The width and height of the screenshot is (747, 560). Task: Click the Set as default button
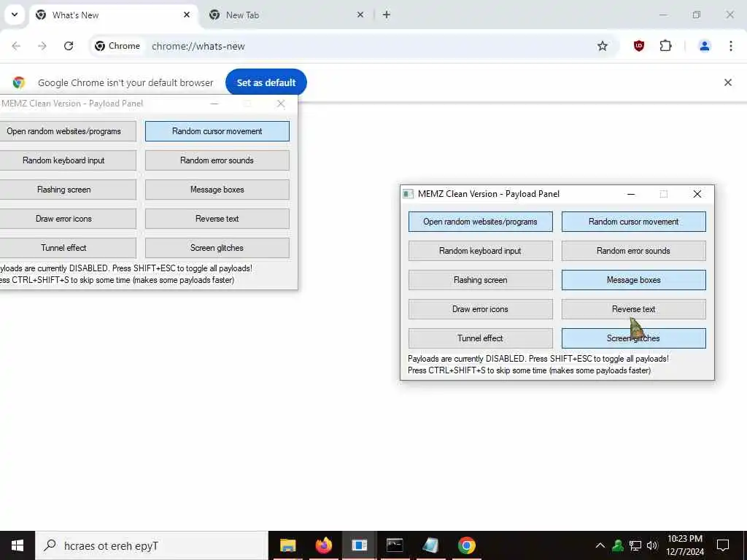click(266, 83)
